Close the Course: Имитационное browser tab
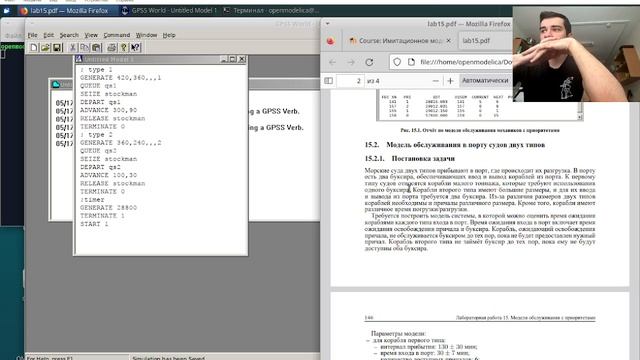 click(448, 40)
